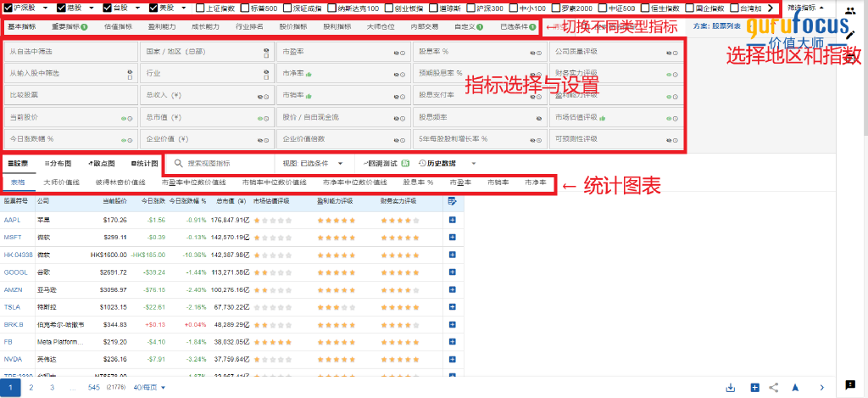Image resolution: width=868 pixels, height=398 pixels.
Task: Click the plus icon in FB row
Action: pyautogui.click(x=453, y=342)
